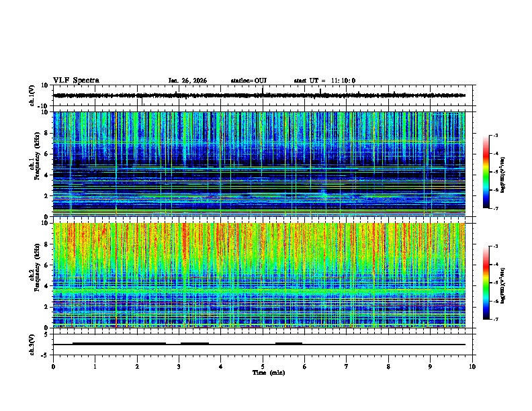This screenshot has height=411, width=532.
Task: Click the time axis tick label "9"
Action: click(430, 367)
